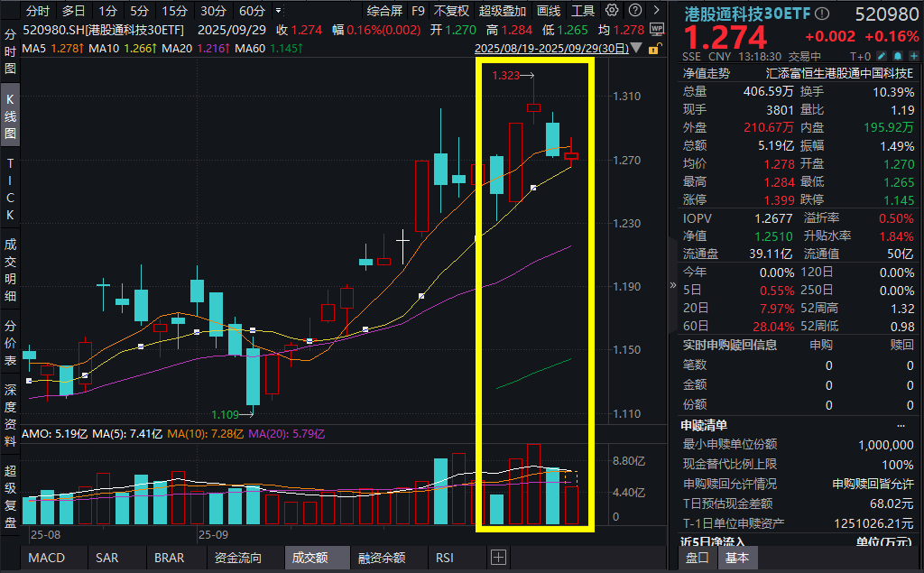The width and height of the screenshot is (924, 573).
Task: Click the WP icon near the price axis
Action: coord(657,28)
